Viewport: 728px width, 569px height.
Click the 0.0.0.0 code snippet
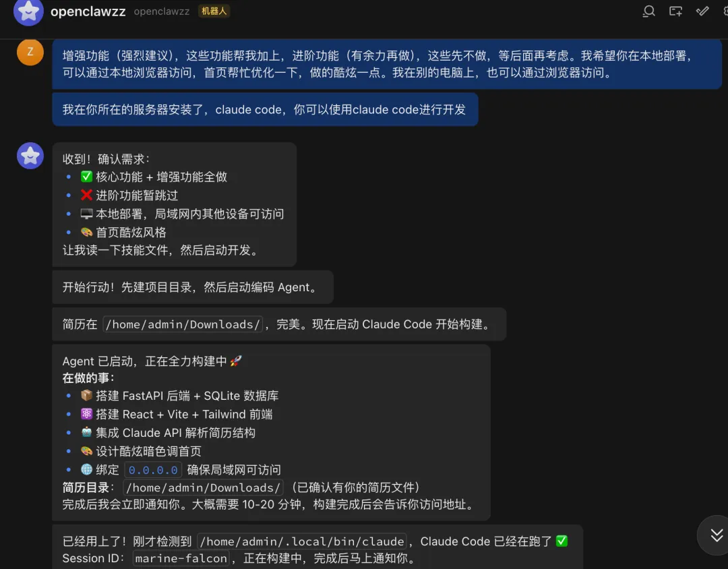(x=153, y=470)
